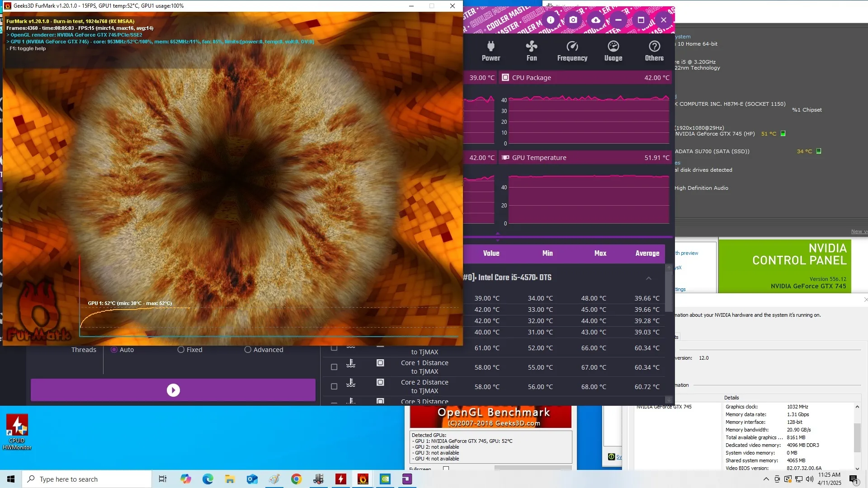Image resolution: width=868 pixels, height=488 pixels.
Task: Click thermometer icon in Core 1 Distance row
Action: (x=351, y=363)
